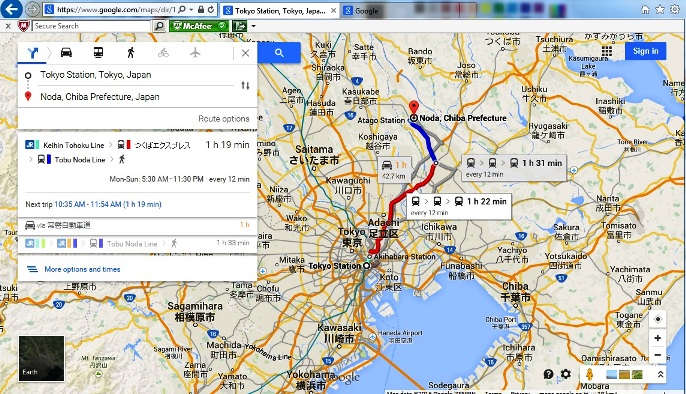
Task: Click the Sign in button
Action: [x=645, y=51]
